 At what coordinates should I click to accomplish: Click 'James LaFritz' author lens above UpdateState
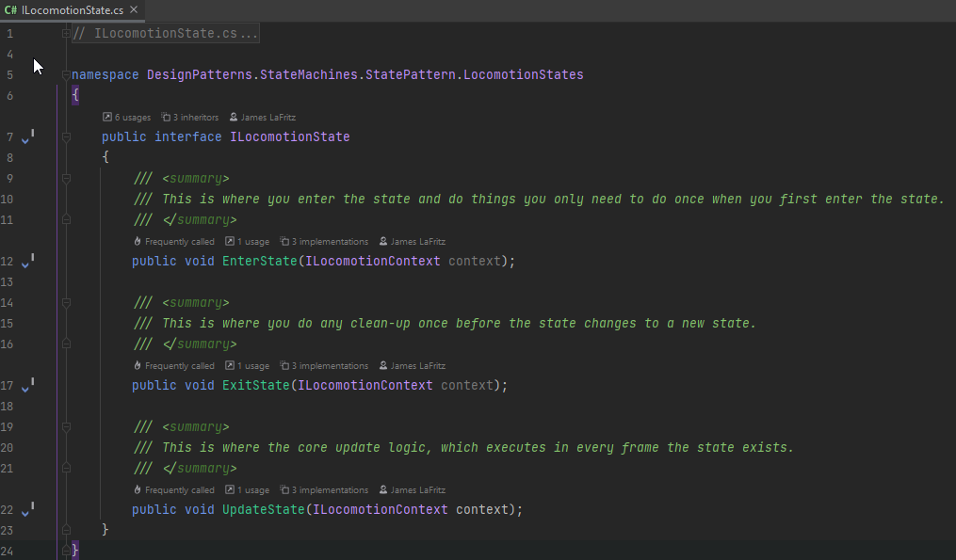[413, 490]
